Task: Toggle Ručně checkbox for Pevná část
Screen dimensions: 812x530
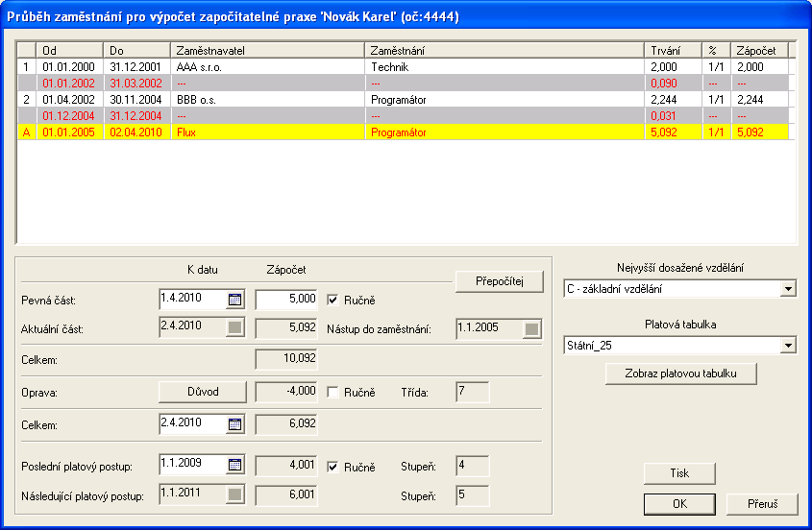Action: [333, 300]
